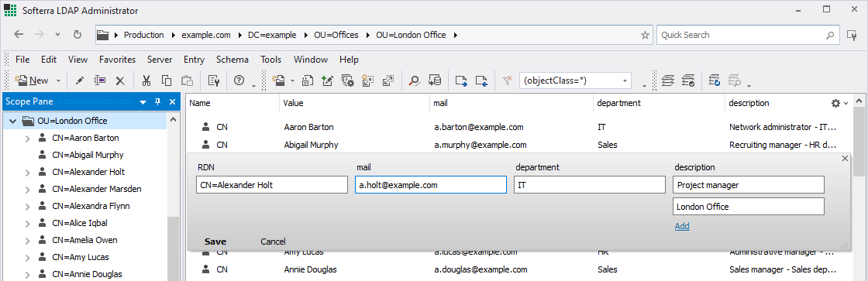868x281 pixels.
Task: Expand the CN=Alice Iqbal node
Action: (28, 224)
